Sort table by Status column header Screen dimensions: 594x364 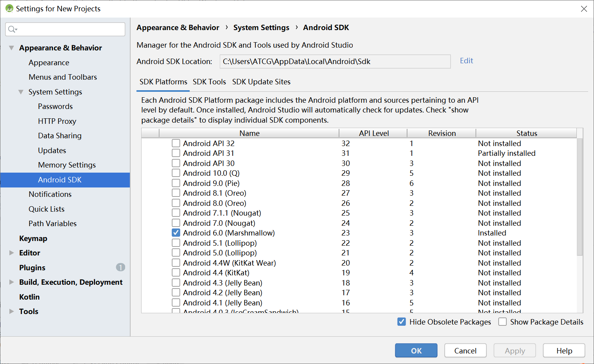(x=527, y=133)
